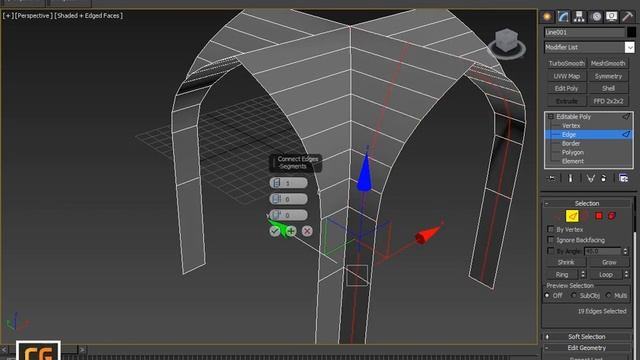Screen dimensions: 640x360
Task: Click the Line001 object name field
Action: [584, 32]
